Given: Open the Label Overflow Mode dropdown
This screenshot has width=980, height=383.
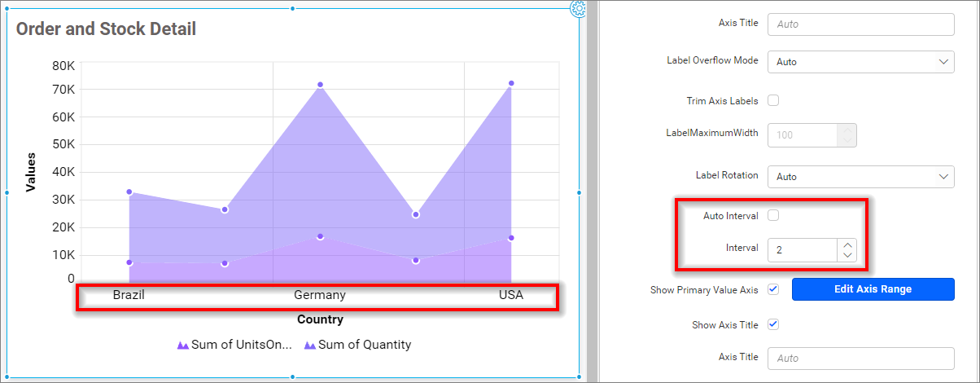Looking at the screenshot, I should 861,62.
